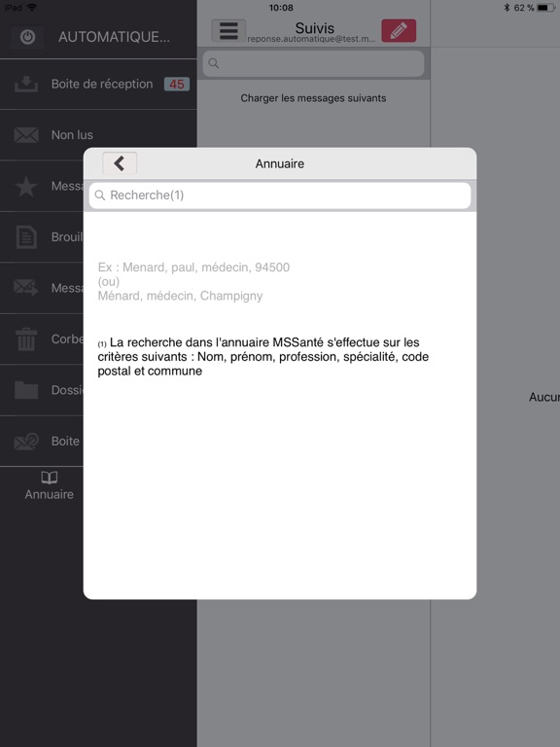Image resolution: width=560 pixels, height=747 pixels.
Task: Select the 45 unread badge
Action: pyautogui.click(x=177, y=85)
